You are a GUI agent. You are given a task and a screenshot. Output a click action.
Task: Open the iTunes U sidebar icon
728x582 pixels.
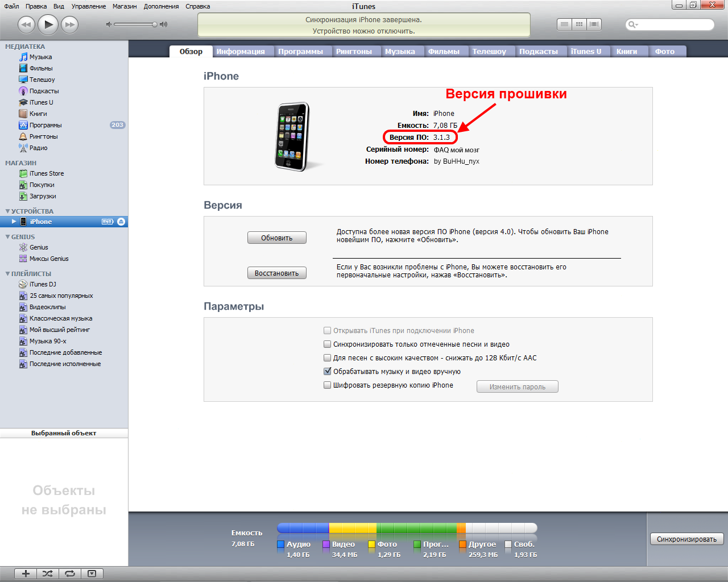click(x=23, y=102)
